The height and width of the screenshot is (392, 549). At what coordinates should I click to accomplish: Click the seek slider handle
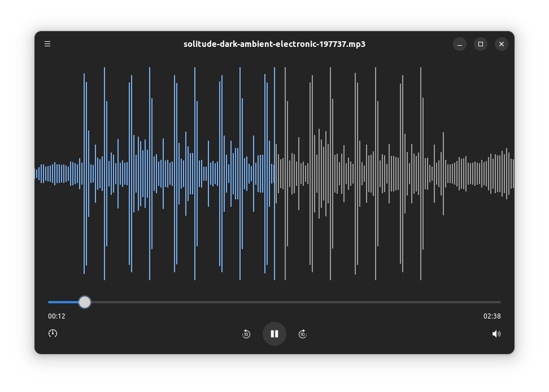tap(85, 302)
